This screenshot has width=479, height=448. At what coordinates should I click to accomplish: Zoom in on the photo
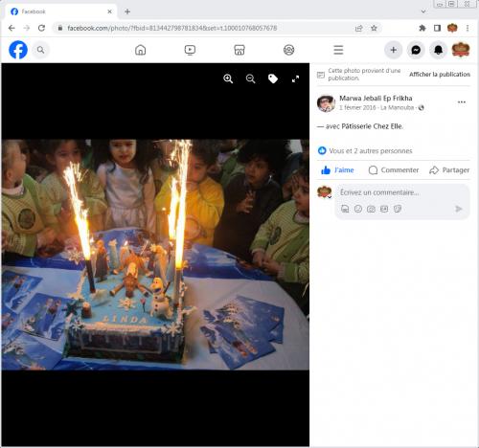coord(228,78)
